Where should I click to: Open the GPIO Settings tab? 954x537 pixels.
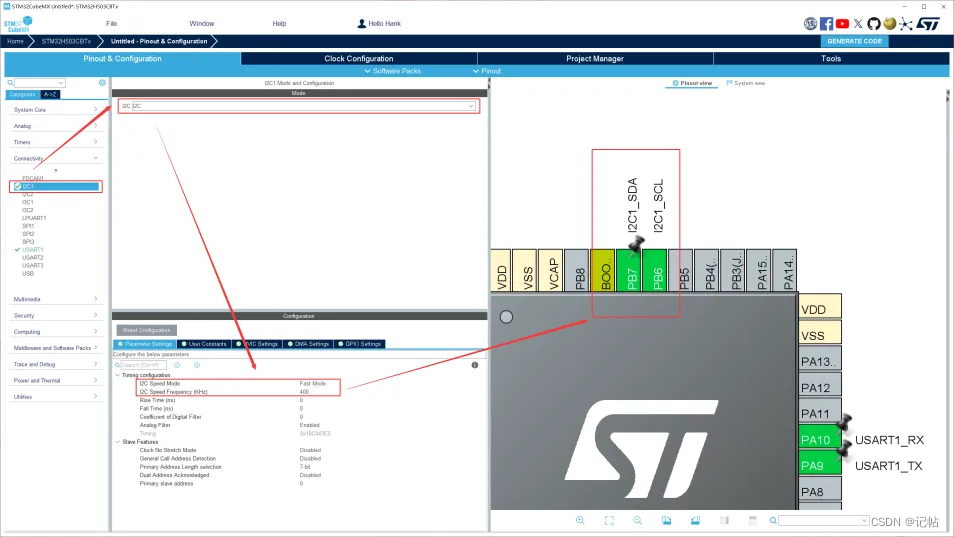click(359, 344)
